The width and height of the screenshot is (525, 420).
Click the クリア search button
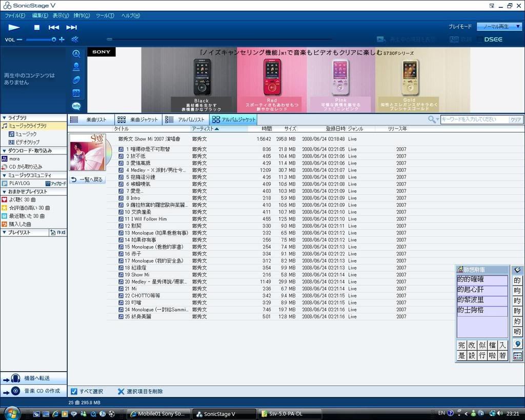point(516,119)
